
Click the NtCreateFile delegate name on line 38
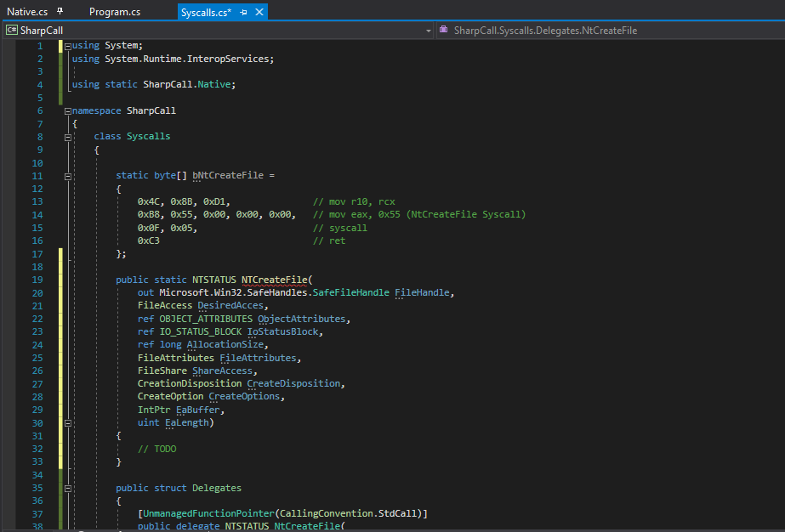[307, 526]
